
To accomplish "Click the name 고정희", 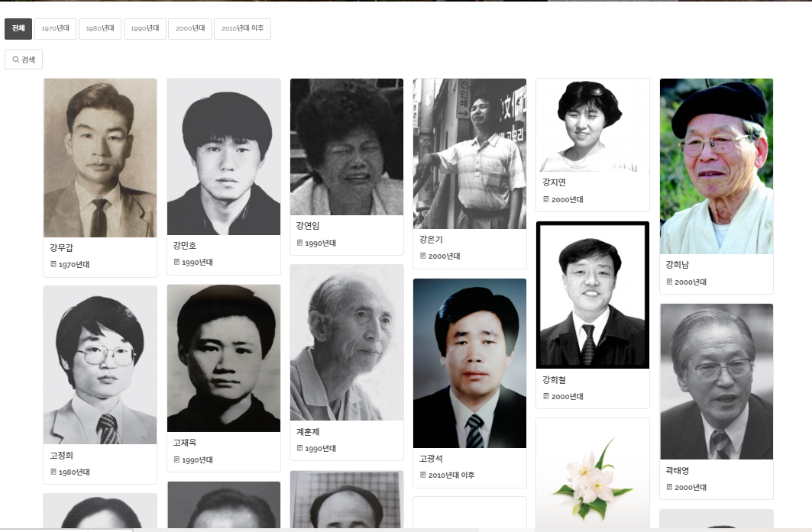I will tap(61, 456).
